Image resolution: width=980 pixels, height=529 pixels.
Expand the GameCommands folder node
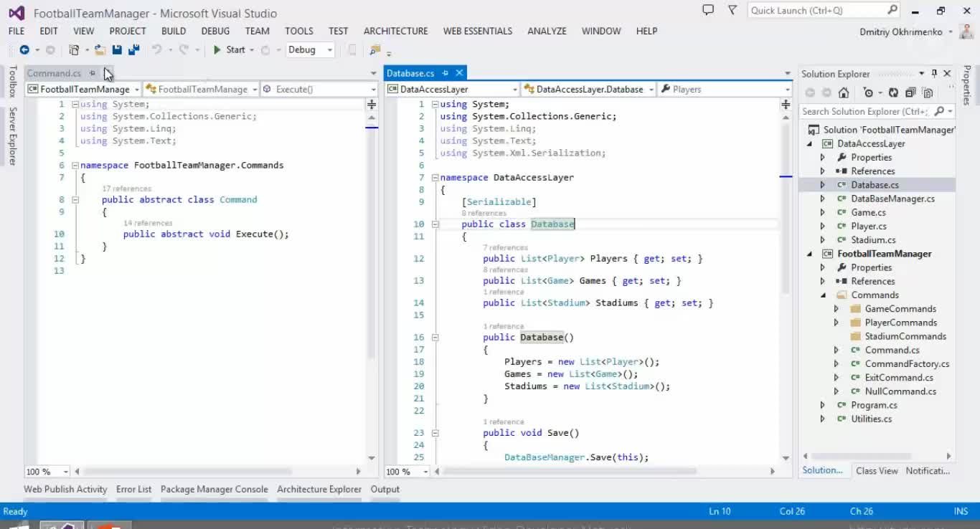836,309
